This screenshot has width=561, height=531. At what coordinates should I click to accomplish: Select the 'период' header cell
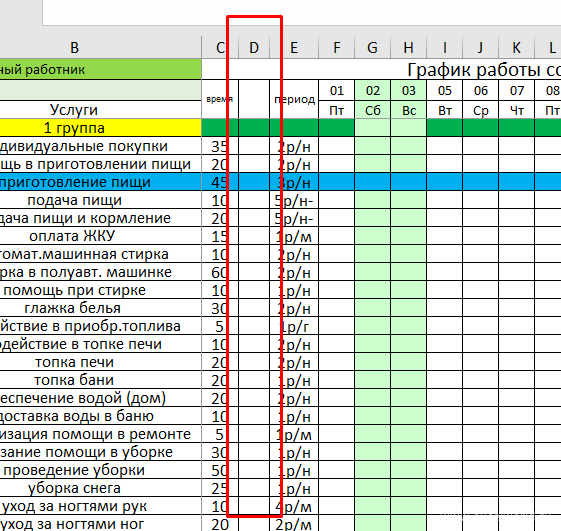point(294,99)
